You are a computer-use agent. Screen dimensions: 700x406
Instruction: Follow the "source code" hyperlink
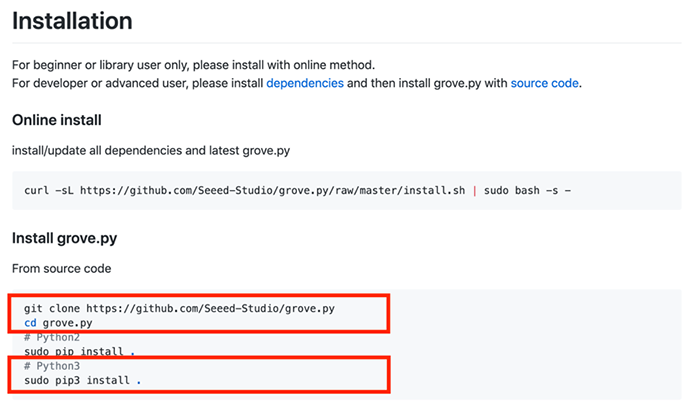(544, 83)
